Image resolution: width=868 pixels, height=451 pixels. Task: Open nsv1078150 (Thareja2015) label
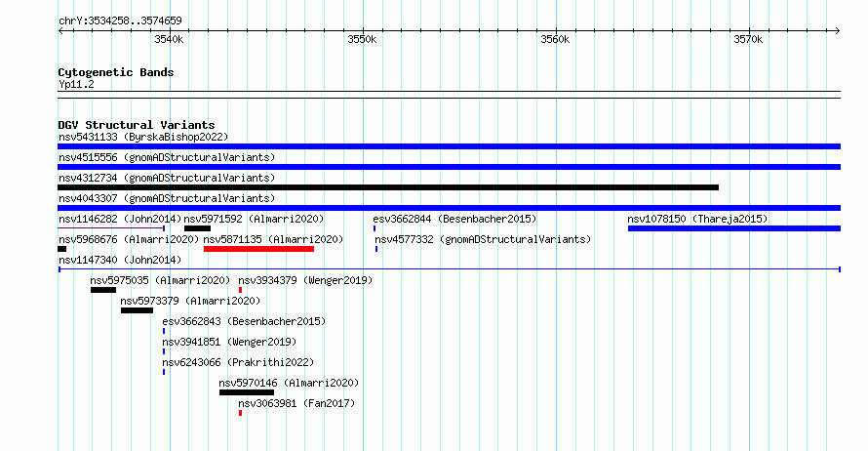697,219
